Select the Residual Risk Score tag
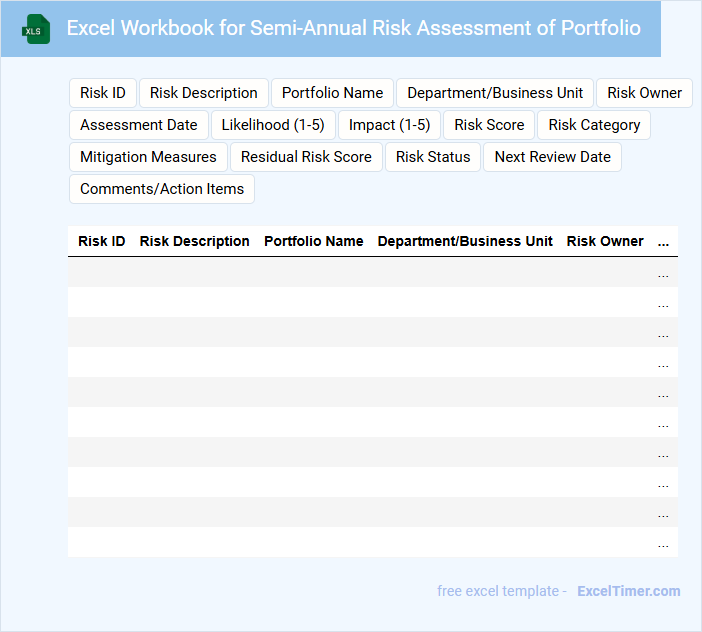The height and width of the screenshot is (632, 702). pyautogui.click(x=306, y=157)
